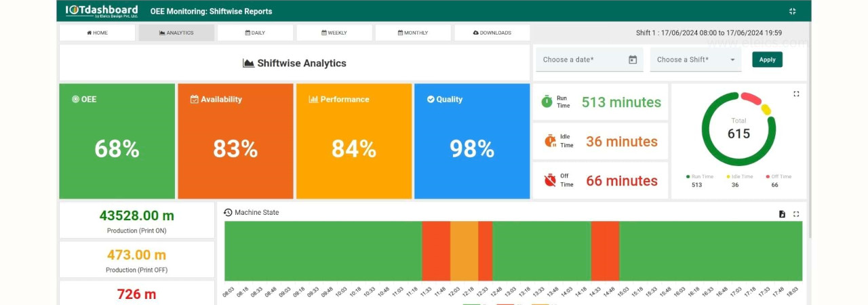The width and height of the screenshot is (868, 305).
Task: Toggle Run Time legend in donut chart
Action: coord(701,177)
